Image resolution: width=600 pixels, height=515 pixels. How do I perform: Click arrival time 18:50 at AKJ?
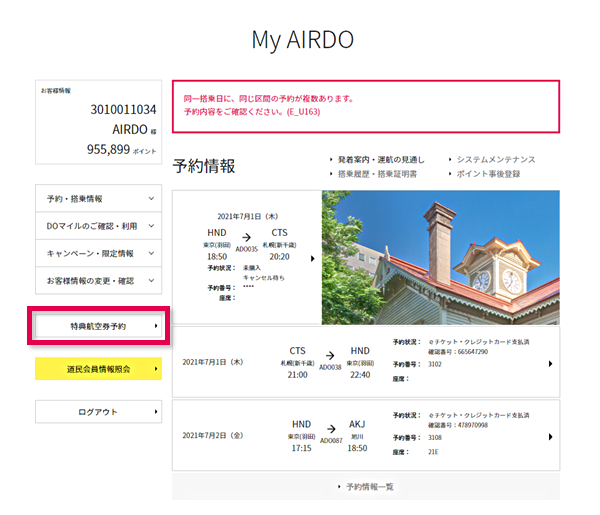pos(357,448)
